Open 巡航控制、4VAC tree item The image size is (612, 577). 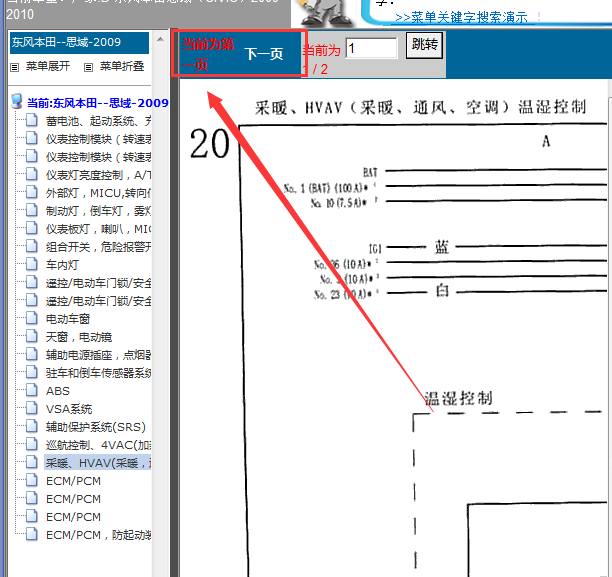click(x=98, y=445)
